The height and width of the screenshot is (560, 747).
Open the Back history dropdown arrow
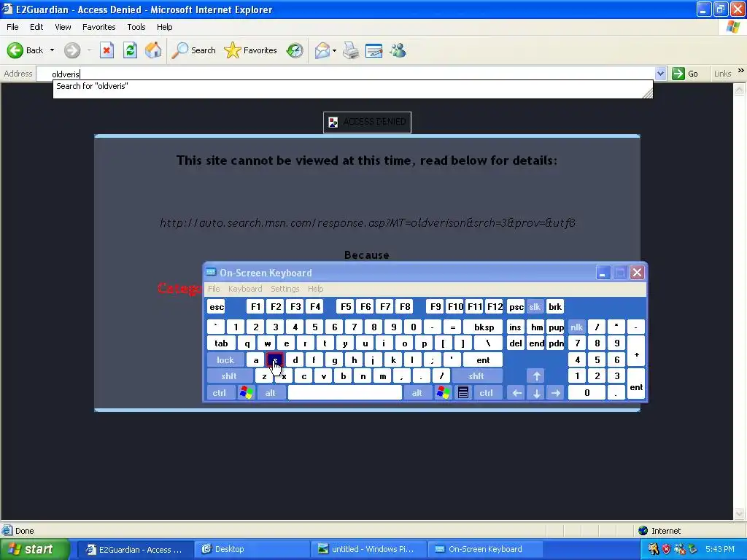coord(52,50)
